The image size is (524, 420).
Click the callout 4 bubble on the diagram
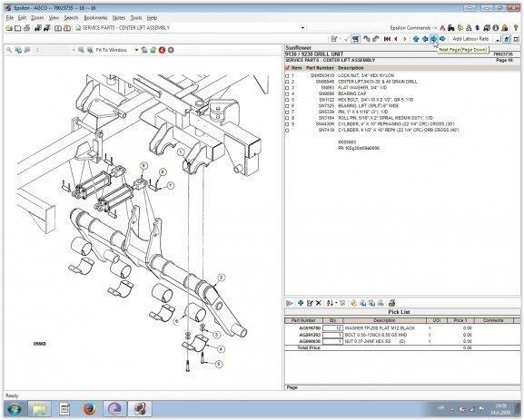click(x=221, y=349)
